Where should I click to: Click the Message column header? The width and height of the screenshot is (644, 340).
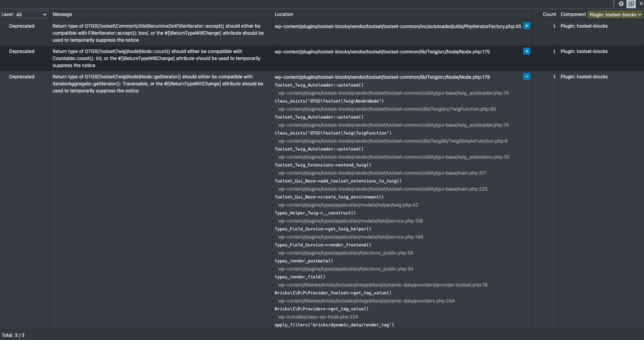tap(62, 14)
